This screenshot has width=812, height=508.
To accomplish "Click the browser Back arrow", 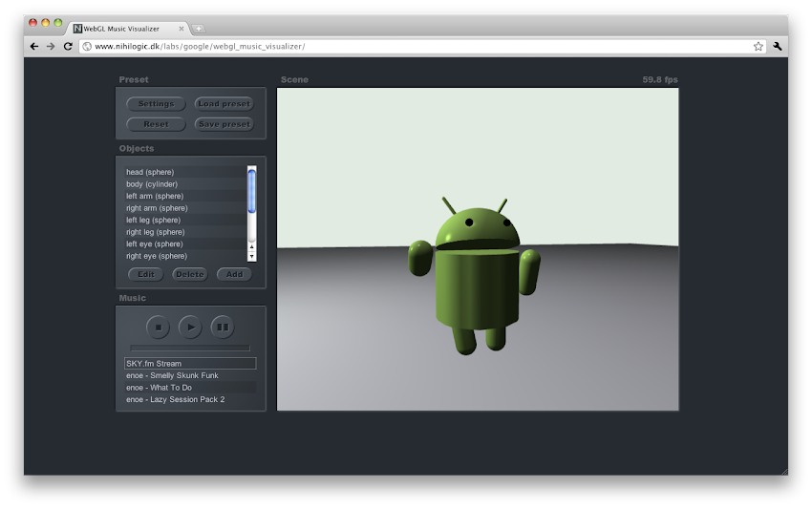I will click(35, 46).
